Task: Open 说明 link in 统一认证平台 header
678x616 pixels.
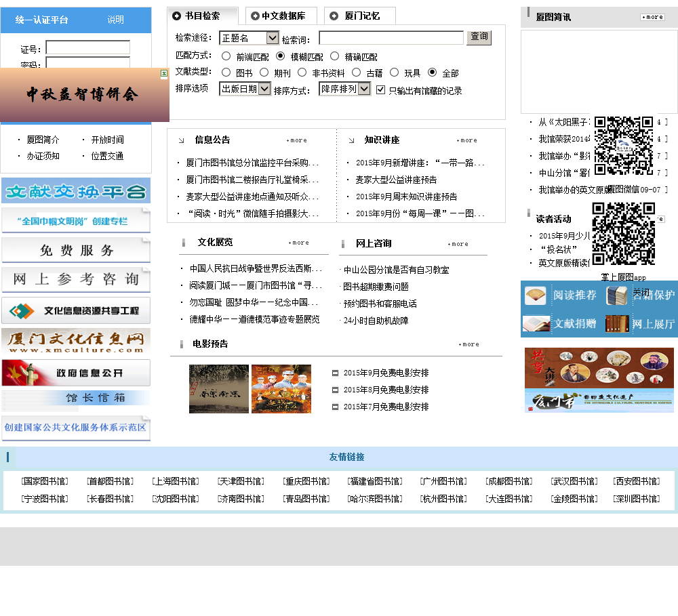Action: coord(115,20)
